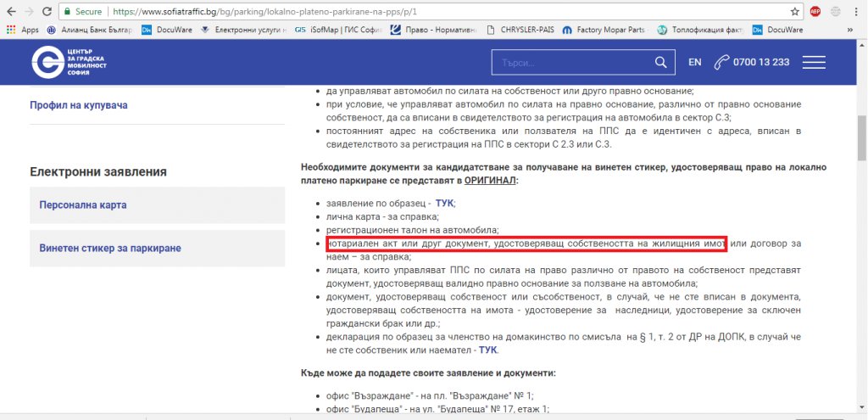Open CHRYSLER-PAIS bookmark

(520, 30)
